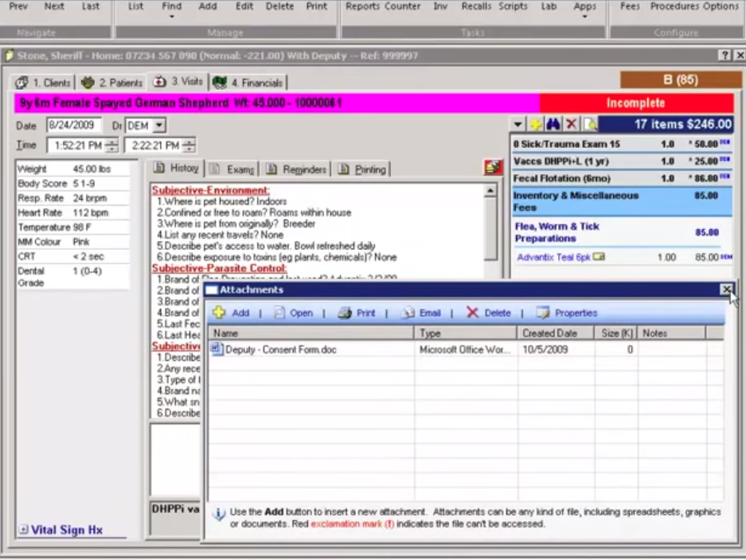Click Reports in the Tasks toolbar
746x560 pixels.
pyautogui.click(x=362, y=6)
